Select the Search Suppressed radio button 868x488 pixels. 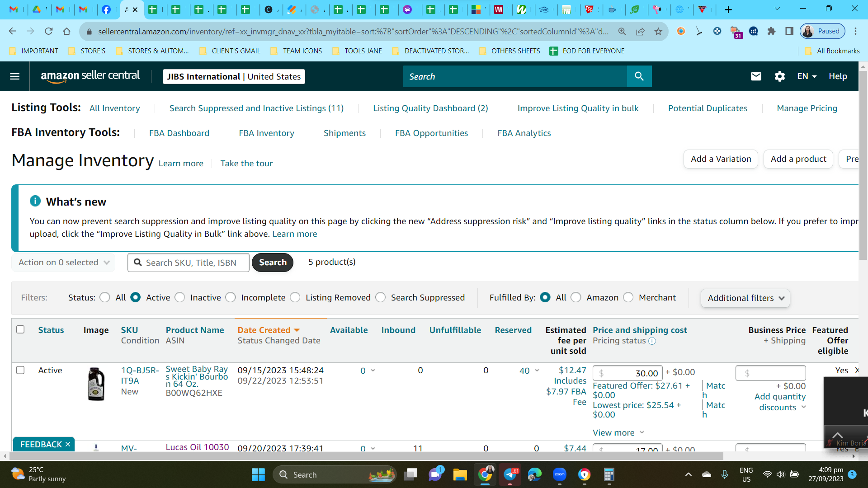(x=381, y=297)
